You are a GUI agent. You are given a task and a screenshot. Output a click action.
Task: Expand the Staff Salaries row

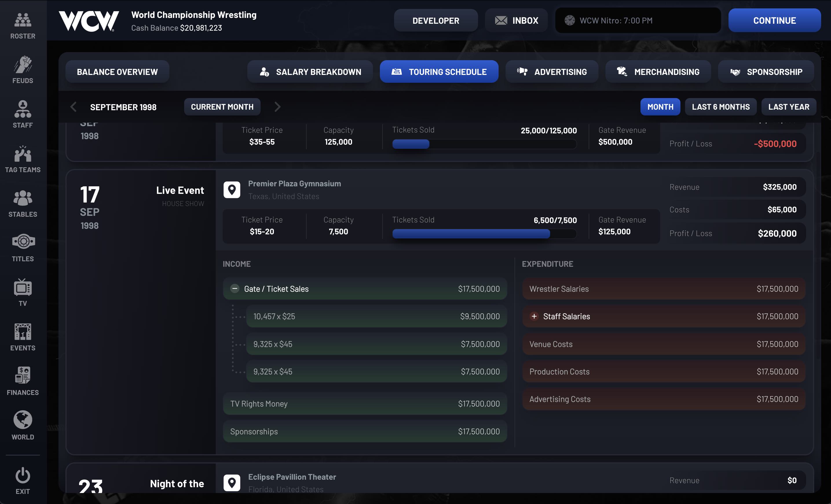[x=534, y=316]
